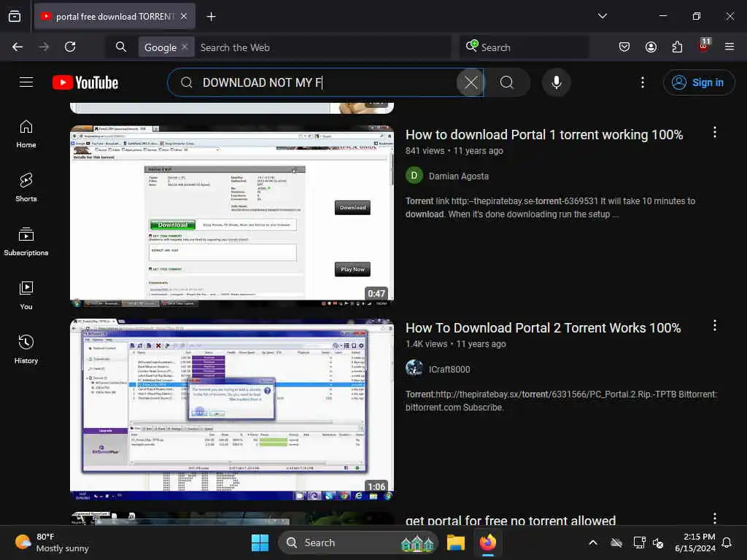Open the Firefox application menu
The width and height of the screenshot is (747, 560).
coord(729,47)
